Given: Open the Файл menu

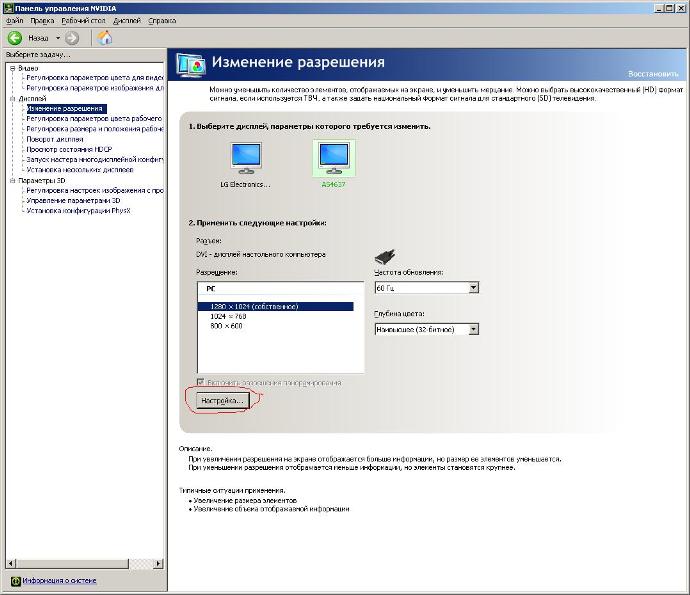Looking at the screenshot, I should click(x=13, y=20).
